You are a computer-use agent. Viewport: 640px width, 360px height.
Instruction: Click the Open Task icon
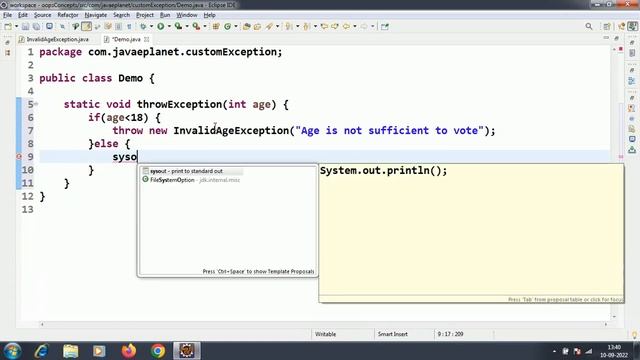pos(258,27)
